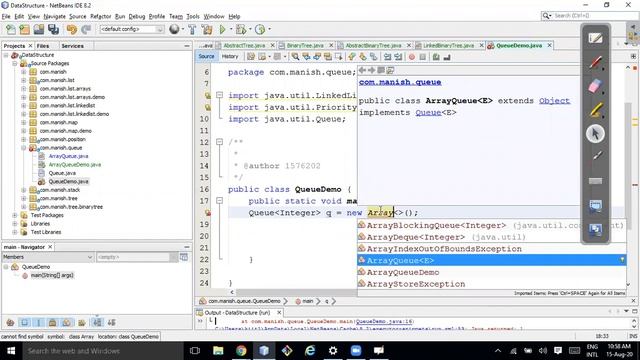Open the File menu
Image resolution: width=640 pixels, height=360 pixels.
[6, 16]
